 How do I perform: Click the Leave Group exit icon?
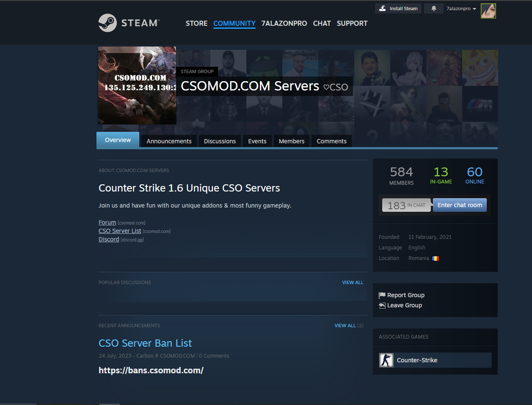coord(382,305)
